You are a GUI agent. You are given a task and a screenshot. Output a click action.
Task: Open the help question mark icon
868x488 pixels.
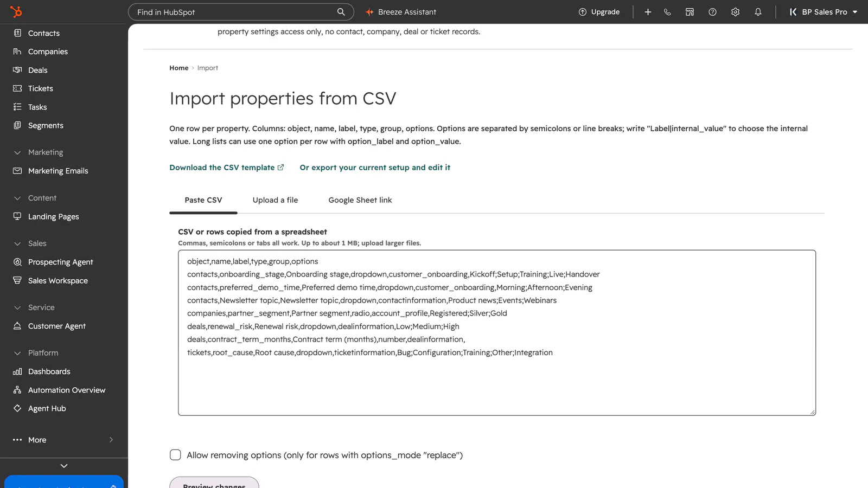tap(712, 12)
